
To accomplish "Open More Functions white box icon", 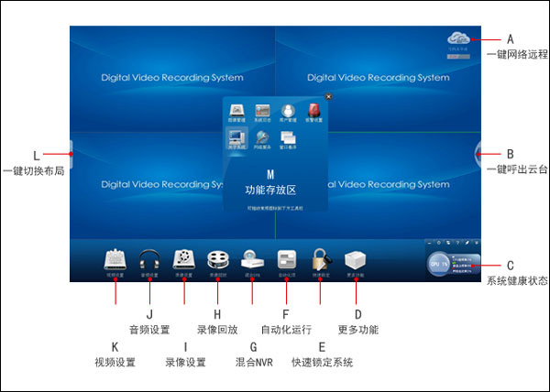I will [356, 261].
